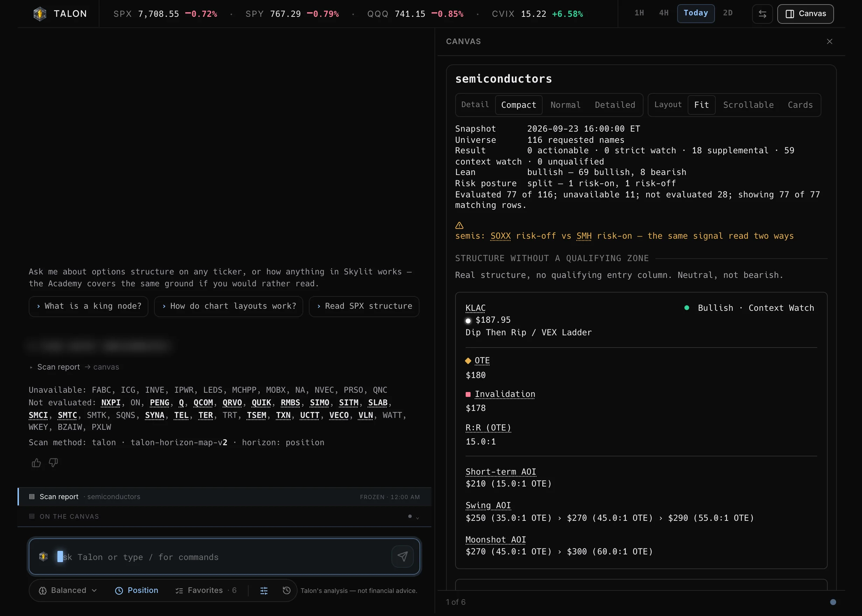The height and width of the screenshot is (616, 862).
Task: Click the swap arrows icon in header
Action: click(x=762, y=14)
